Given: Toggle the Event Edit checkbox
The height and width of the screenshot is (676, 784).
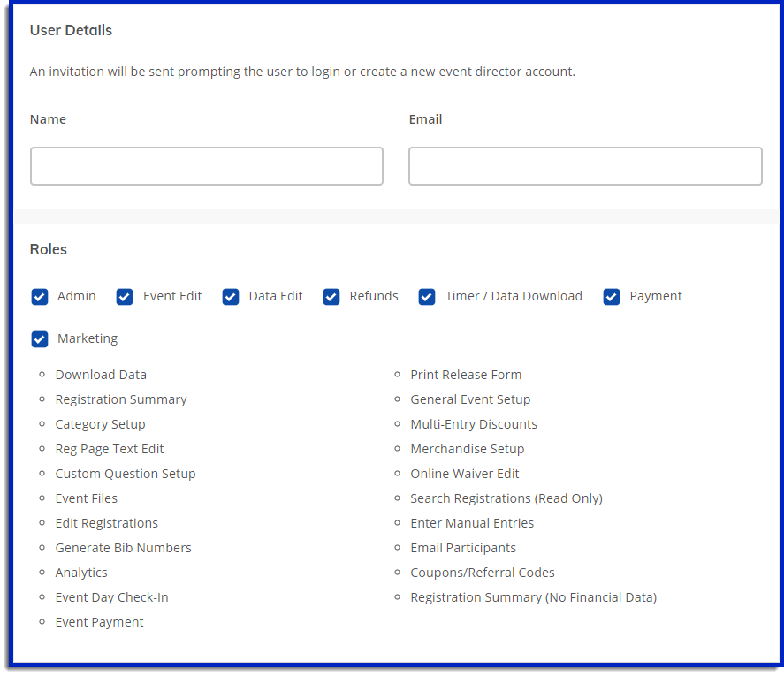Looking at the screenshot, I should (125, 297).
